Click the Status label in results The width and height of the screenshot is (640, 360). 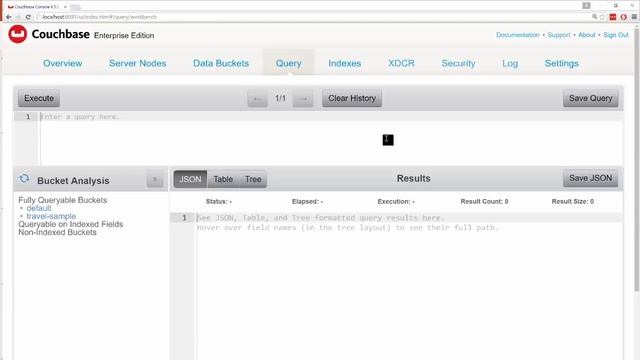click(x=219, y=201)
